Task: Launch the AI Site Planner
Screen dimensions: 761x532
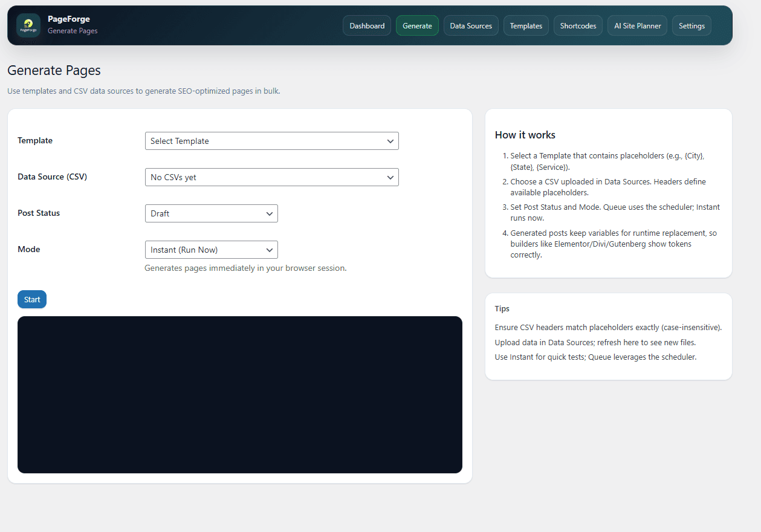Action: click(x=637, y=25)
